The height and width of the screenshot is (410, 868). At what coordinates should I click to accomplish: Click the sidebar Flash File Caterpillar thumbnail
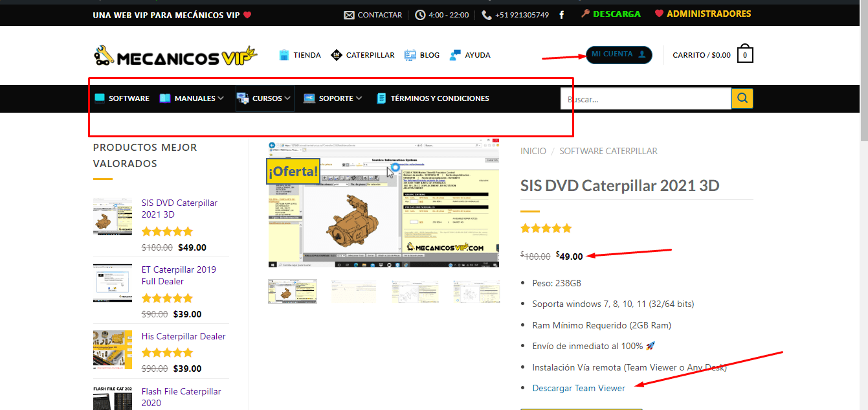click(x=113, y=398)
